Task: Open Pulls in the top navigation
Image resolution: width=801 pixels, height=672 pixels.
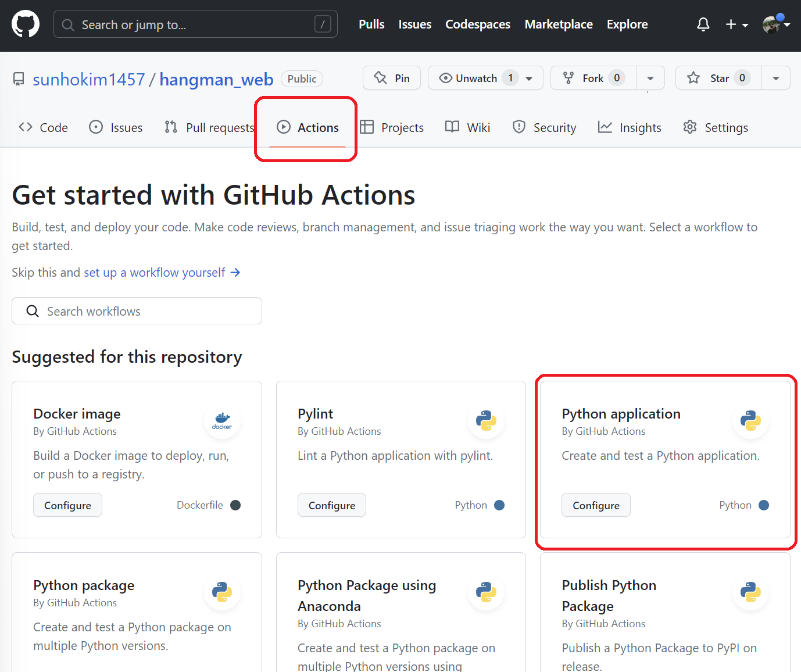Action: tap(371, 24)
